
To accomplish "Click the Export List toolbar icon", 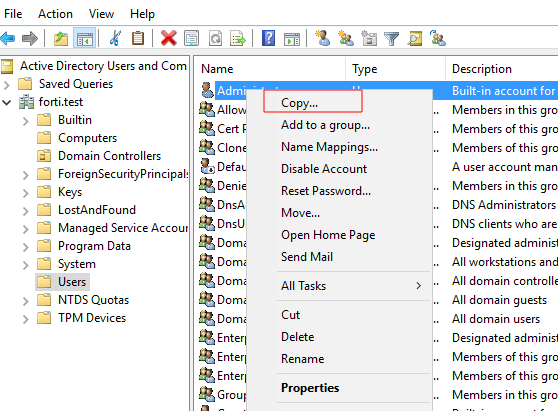I will coord(238,38).
